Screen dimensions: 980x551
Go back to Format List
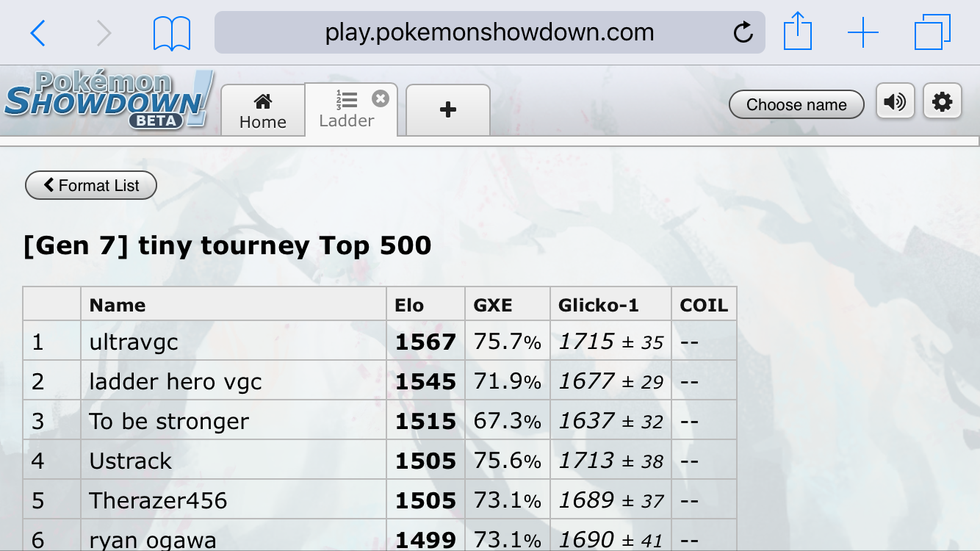pyautogui.click(x=91, y=185)
